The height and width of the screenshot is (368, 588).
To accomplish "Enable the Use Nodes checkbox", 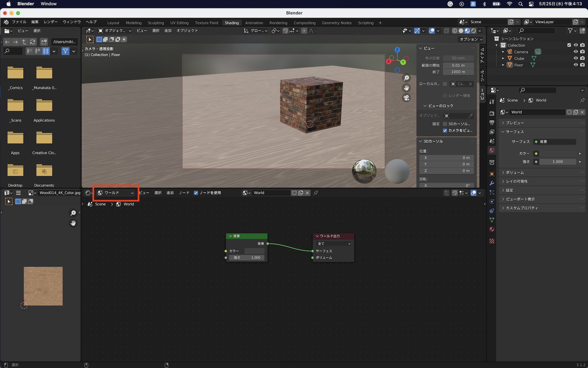I will pos(196,193).
